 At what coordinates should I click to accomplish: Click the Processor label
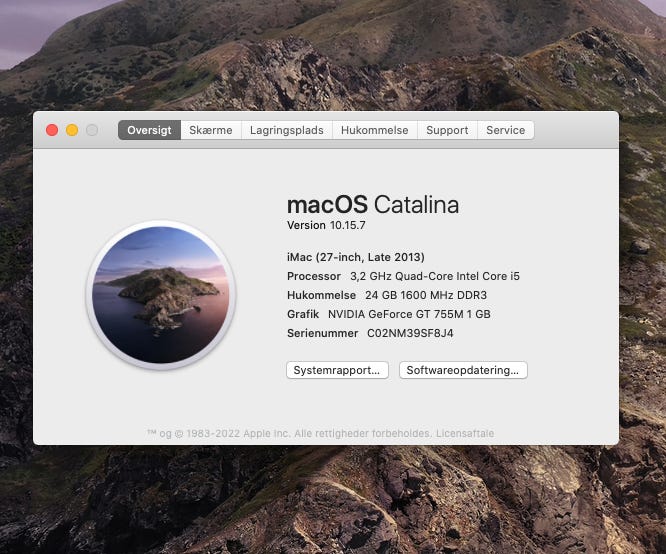pos(314,276)
